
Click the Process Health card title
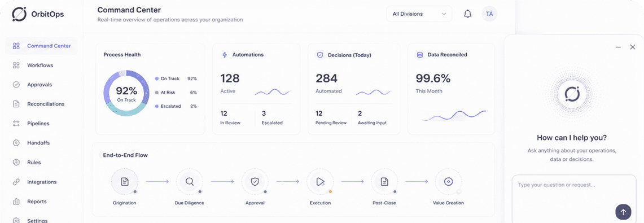tap(122, 55)
